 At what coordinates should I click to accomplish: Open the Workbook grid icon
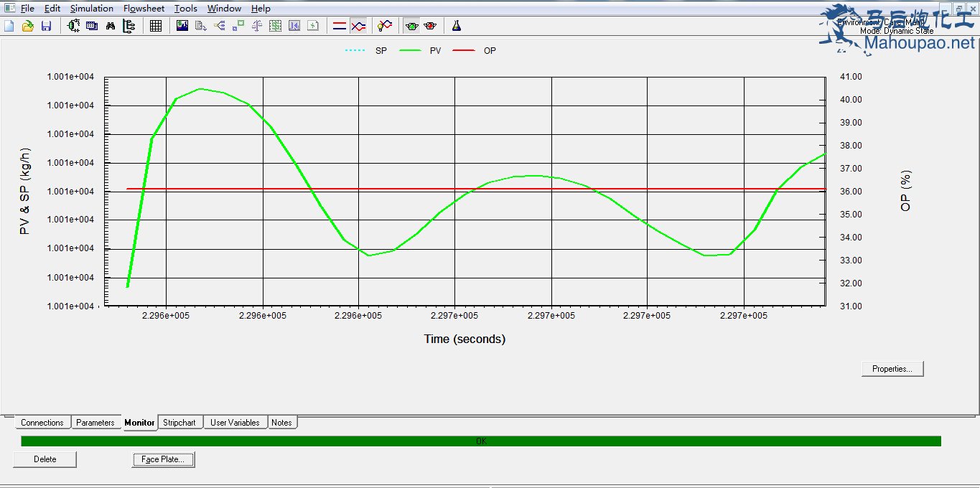[x=156, y=26]
